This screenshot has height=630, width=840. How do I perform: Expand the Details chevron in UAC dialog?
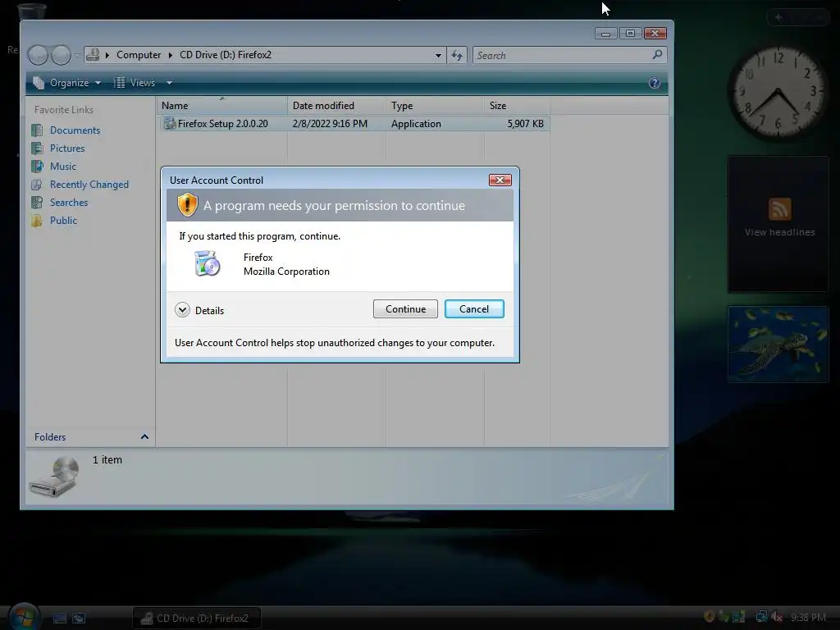[183, 310]
